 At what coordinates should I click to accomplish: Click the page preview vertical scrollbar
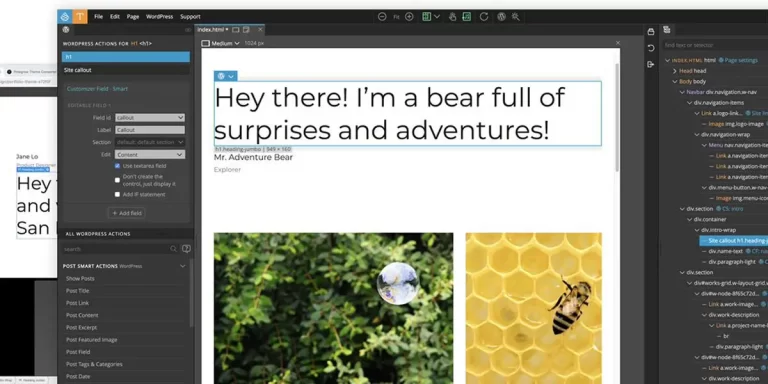[x=617, y=118]
